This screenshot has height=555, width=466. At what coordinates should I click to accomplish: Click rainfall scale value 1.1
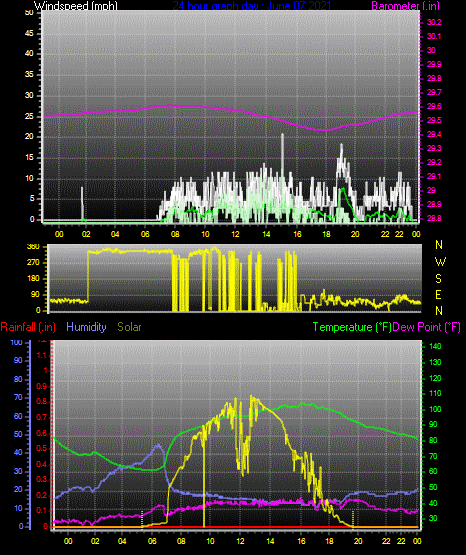(x=42, y=355)
